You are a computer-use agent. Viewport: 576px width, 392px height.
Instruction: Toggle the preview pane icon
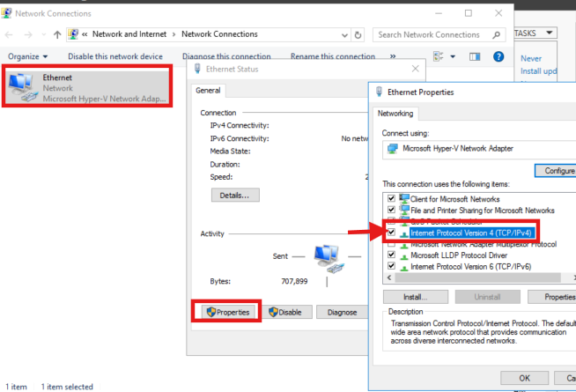[x=475, y=56]
